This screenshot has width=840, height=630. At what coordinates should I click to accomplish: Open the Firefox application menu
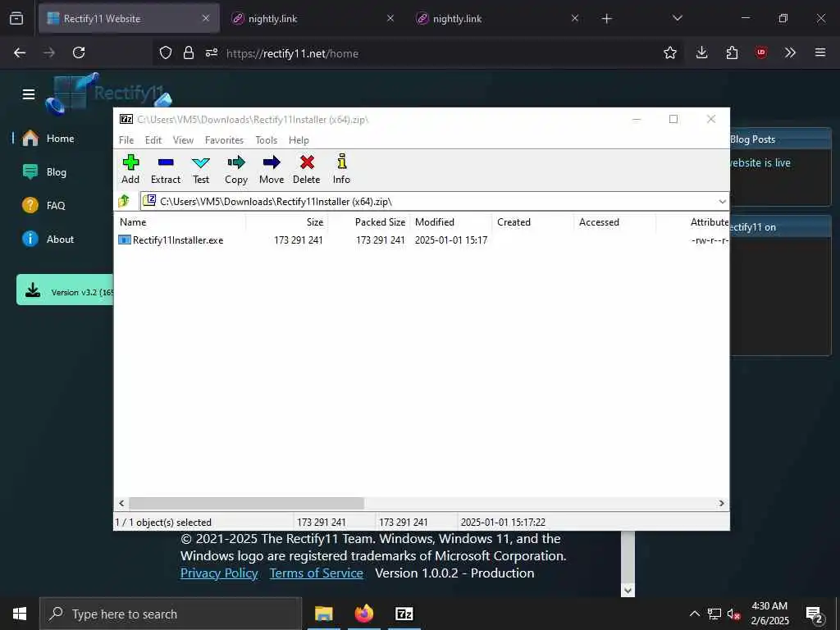[x=820, y=52]
